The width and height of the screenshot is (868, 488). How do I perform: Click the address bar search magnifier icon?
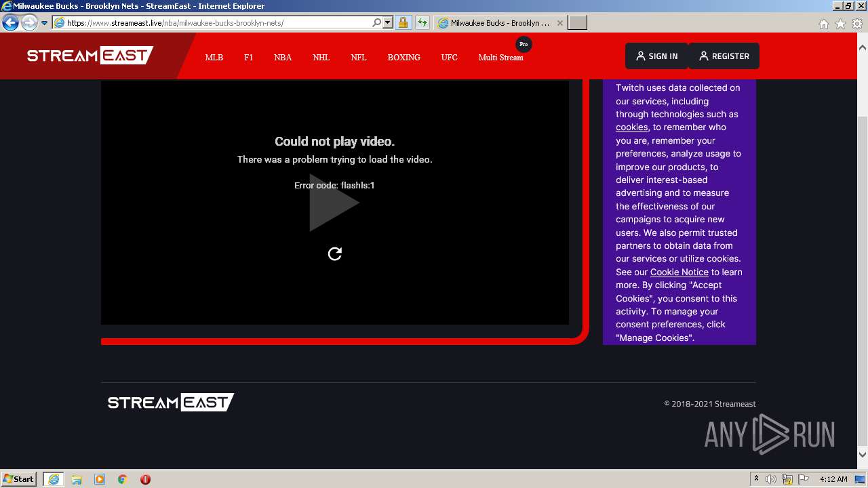point(377,23)
